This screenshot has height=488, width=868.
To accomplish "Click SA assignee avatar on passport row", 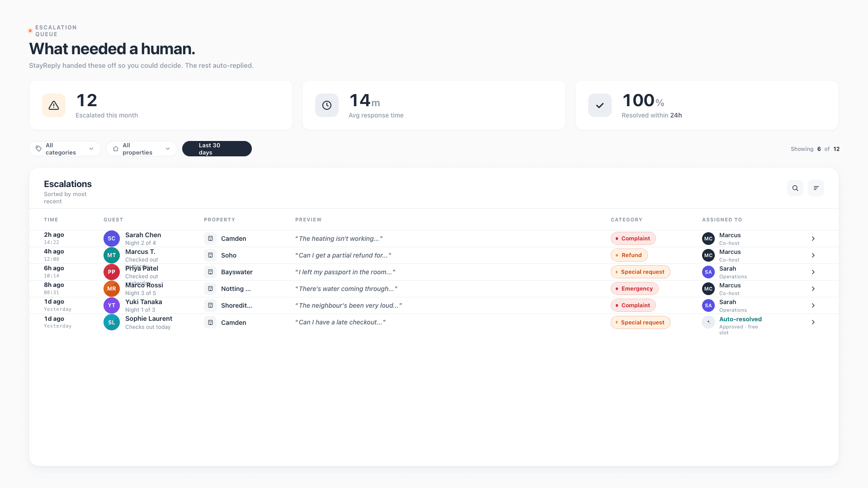I will 708,272.
